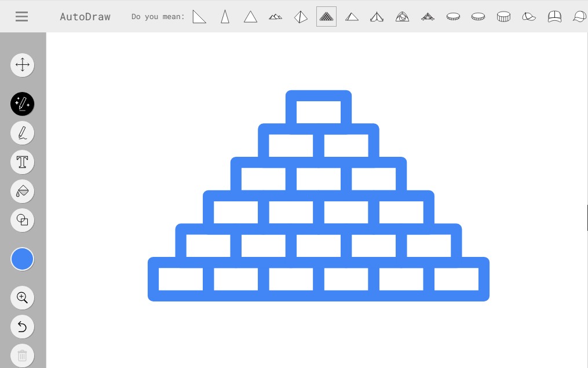Screen dimensions: 588x368
Task: Choose the Select move tool
Action: click(x=23, y=65)
